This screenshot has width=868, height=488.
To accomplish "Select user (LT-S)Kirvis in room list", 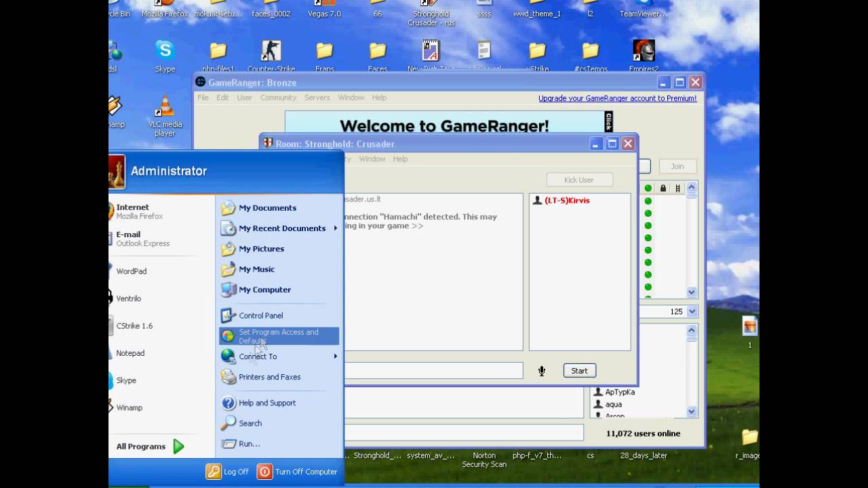I will pyautogui.click(x=567, y=201).
